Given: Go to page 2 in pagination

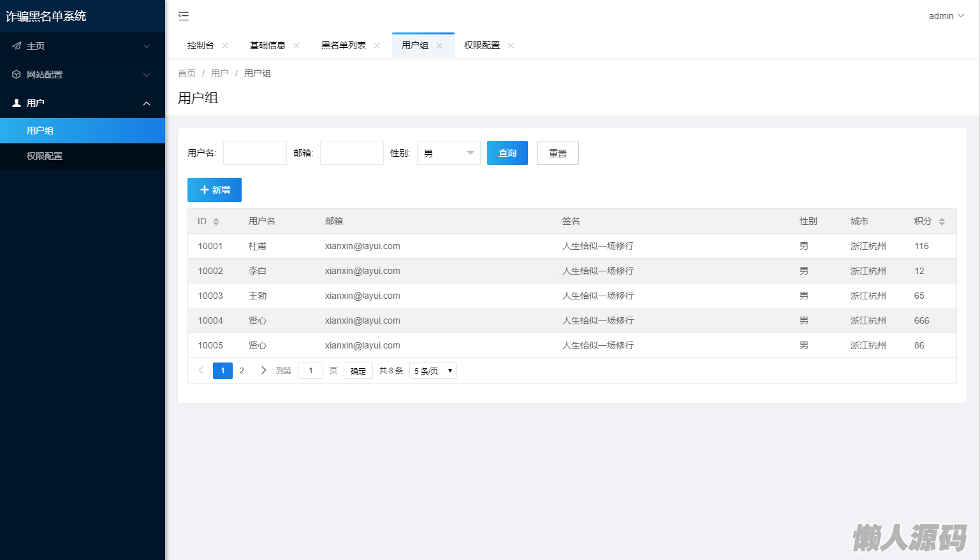Looking at the screenshot, I should [242, 371].
